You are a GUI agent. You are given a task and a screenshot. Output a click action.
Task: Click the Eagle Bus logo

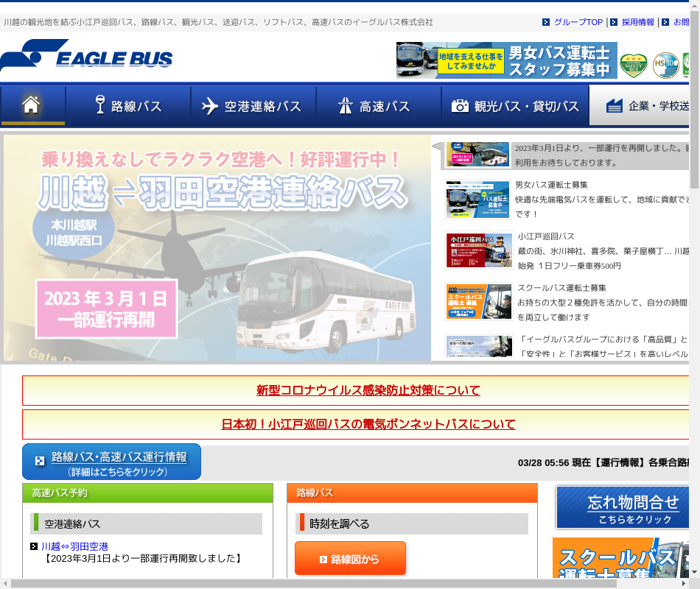point(87,55)
